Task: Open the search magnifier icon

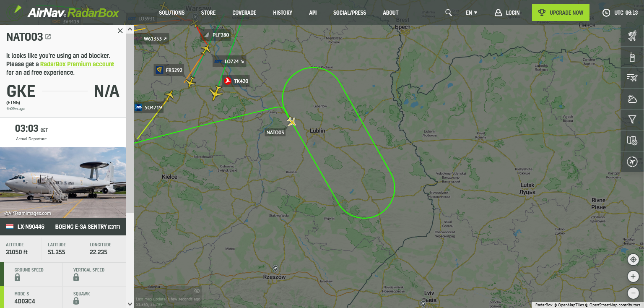Action: (x=449, y=13)
